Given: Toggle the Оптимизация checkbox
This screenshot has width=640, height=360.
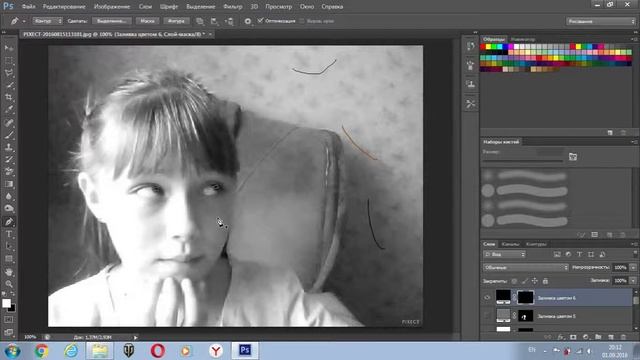Looking at the screenshot, I should click(x=260, y=20).
